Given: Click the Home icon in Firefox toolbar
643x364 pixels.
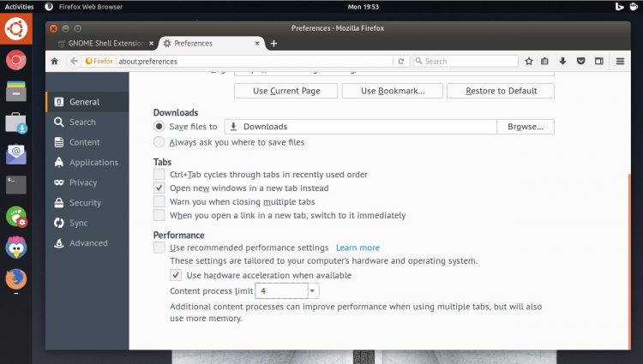Looking at the screenshot, I should (x=54, y=62).
